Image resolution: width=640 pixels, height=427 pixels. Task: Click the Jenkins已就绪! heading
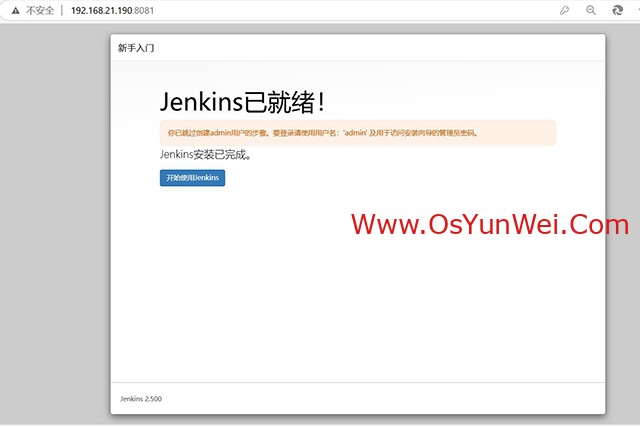(x=242, y=102)
